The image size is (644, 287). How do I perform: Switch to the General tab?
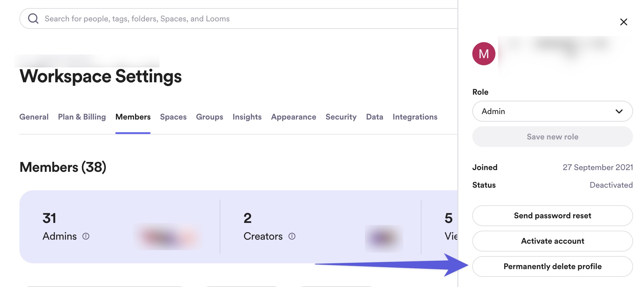[x=34, y=117]
